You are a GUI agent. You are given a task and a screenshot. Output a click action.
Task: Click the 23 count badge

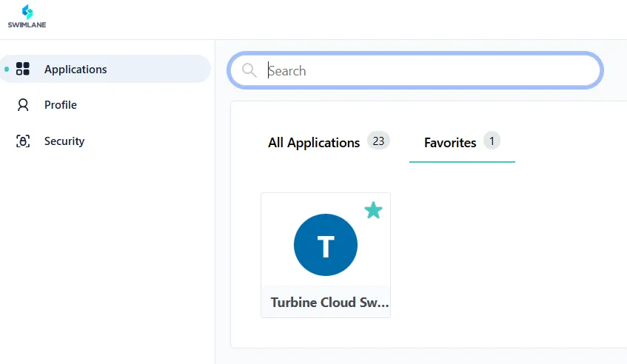point(378,141)
